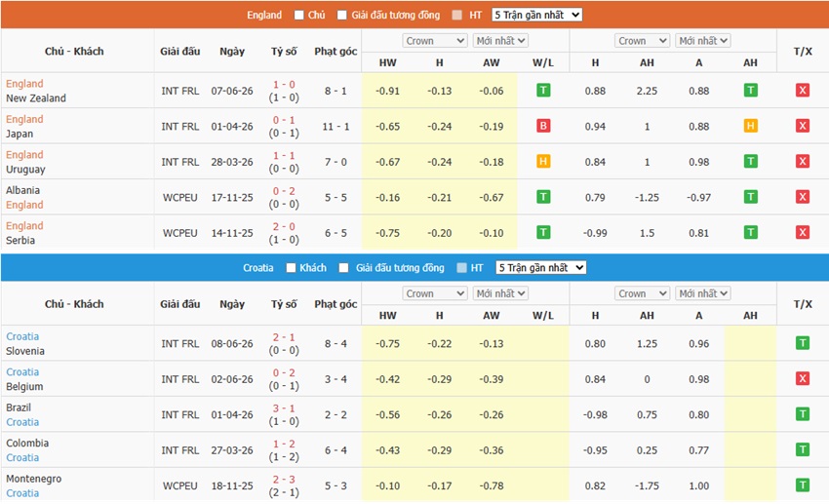Toggle the HT checkbox in Croatia header
829x504 pixels.
pyautogui.click(x=461, y=268)
